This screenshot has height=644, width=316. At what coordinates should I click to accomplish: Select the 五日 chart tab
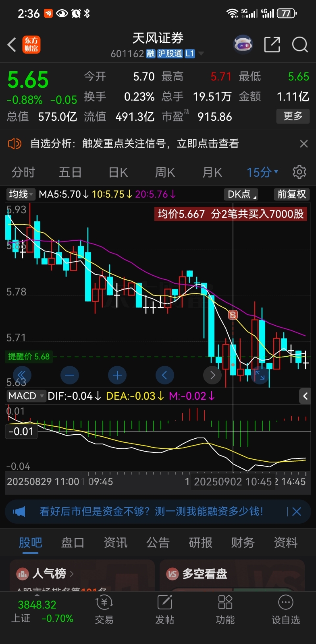click(70, 172)
